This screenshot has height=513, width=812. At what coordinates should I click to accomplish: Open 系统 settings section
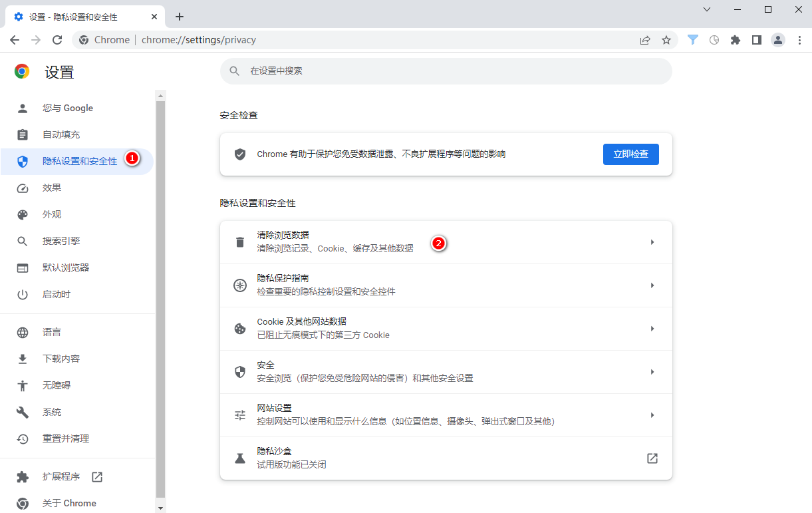point(77,412)
